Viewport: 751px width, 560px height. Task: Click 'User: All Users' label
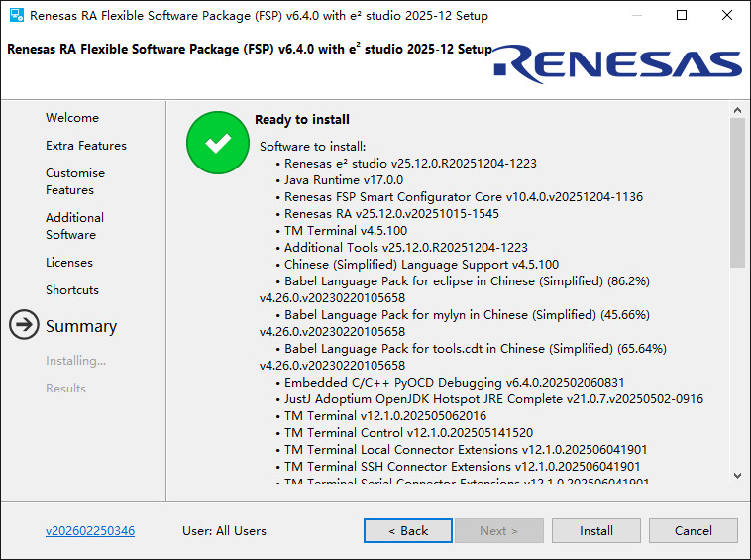(224, 531)
